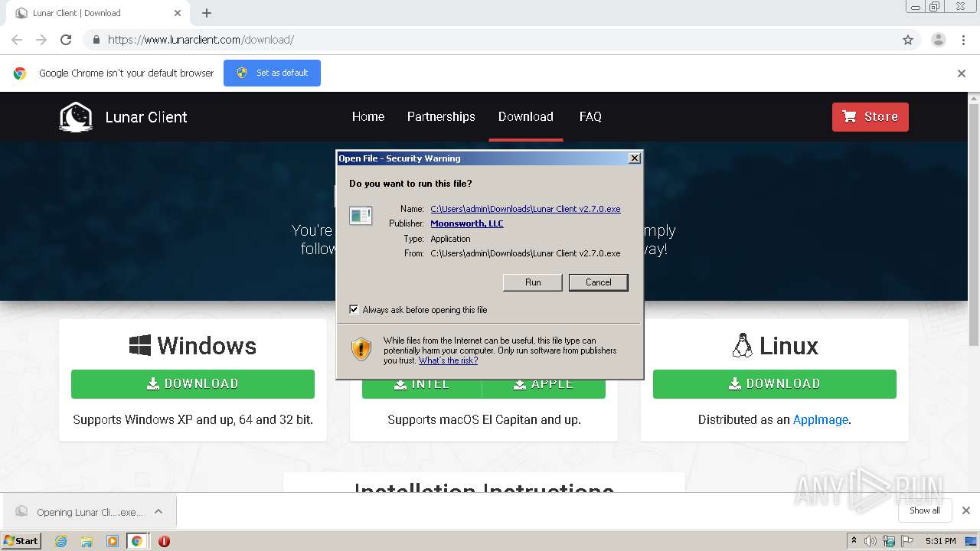Download the macOS Apple build
This screenshot has width=980, height=551.
(544, 384)
